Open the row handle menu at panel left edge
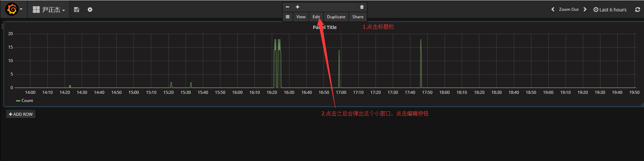Viewport: 644px width, 161px height. tap(2, 26)
